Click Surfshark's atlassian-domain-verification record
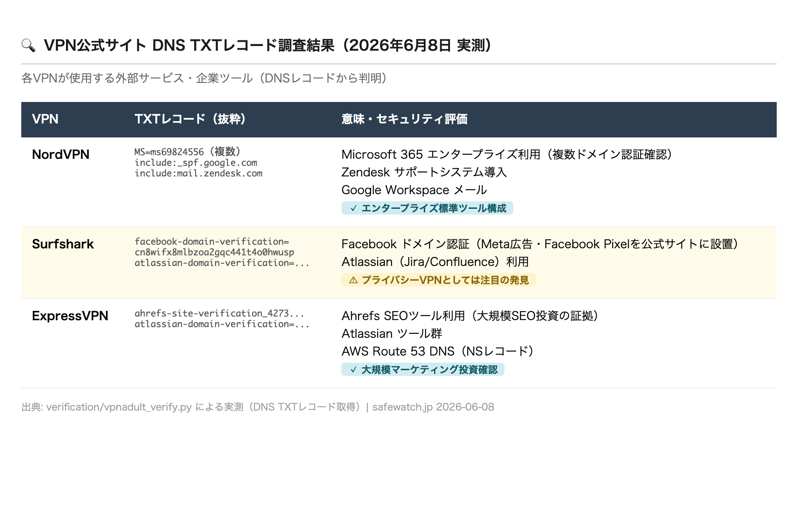This screenshot has width=798, height=532. (222, 263)
